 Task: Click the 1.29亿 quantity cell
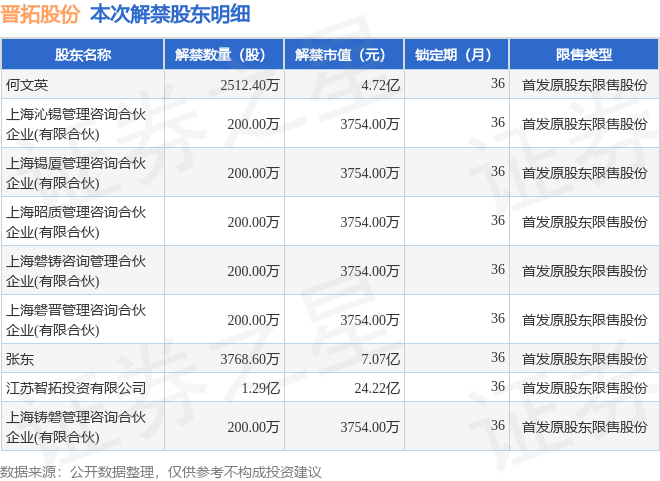coord(261,388)
